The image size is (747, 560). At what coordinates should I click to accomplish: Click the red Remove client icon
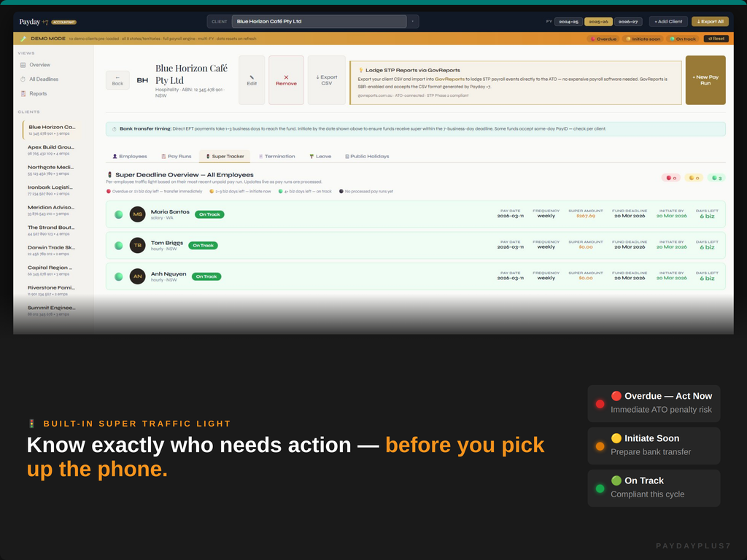[286, 78]
